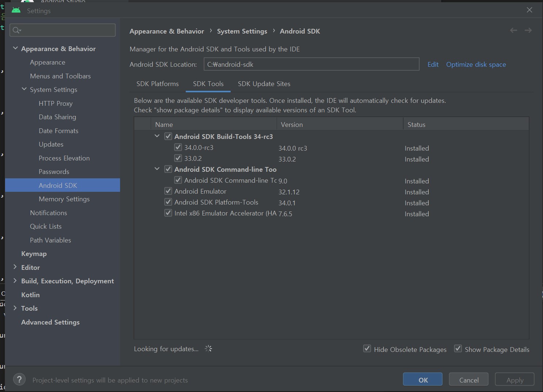Uncheck the 34.0.0-rc3 build tools checkbox
The width and height of the screenshot is (543, 392).
point(178,147)
